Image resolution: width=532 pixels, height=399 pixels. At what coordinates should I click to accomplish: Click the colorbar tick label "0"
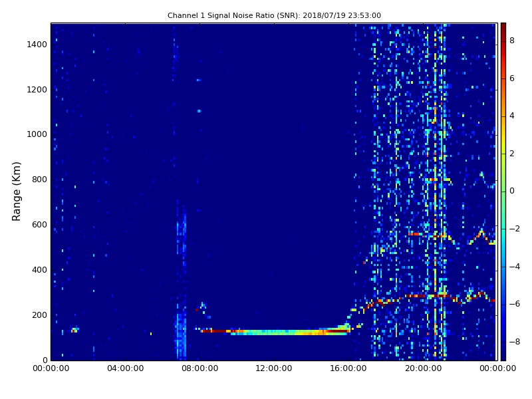(512, 191)
